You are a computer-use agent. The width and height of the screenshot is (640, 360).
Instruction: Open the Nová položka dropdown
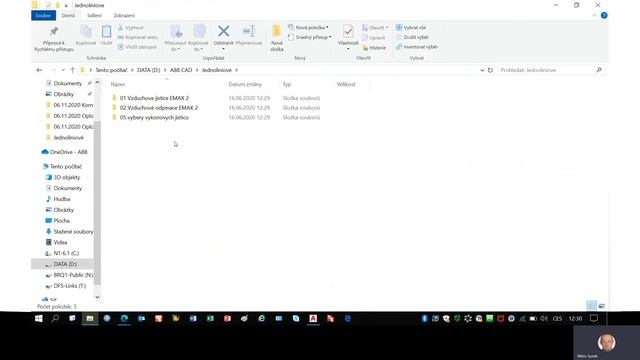pyautogui.click(x=308, y=27)
